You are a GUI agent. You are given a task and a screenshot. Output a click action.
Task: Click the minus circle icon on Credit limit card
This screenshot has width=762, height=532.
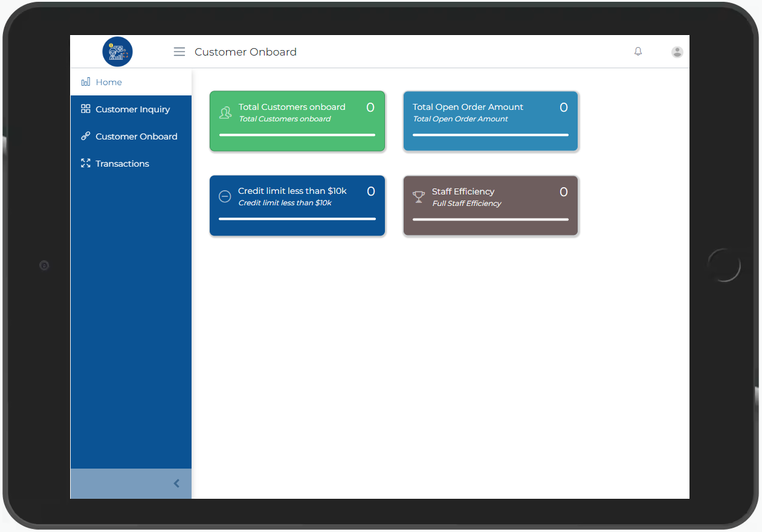tap(225, 196)
